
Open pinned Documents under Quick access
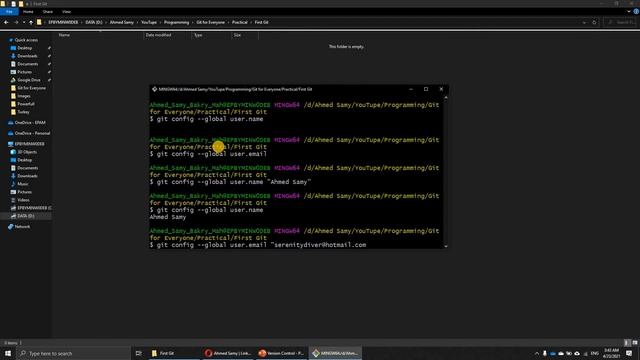[x=27, y=64]
